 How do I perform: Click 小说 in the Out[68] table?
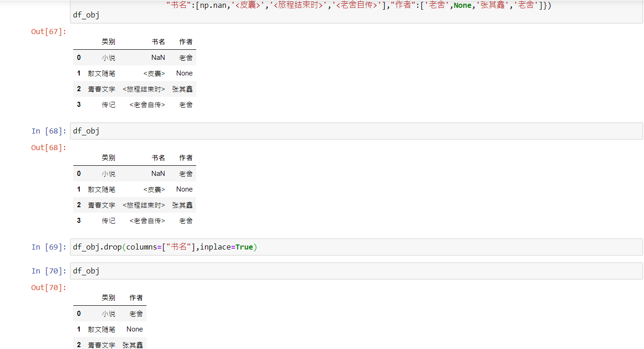tap(109, 174)
